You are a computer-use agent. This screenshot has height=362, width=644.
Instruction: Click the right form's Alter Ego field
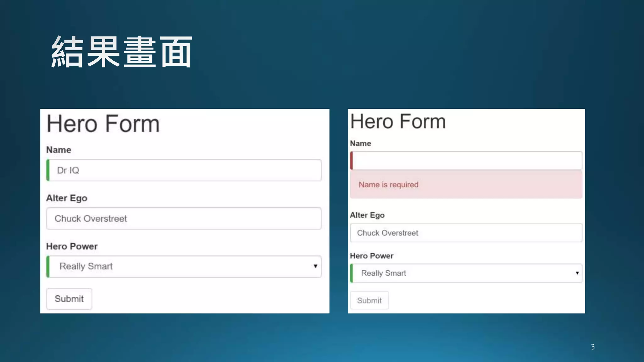[466, 233]
